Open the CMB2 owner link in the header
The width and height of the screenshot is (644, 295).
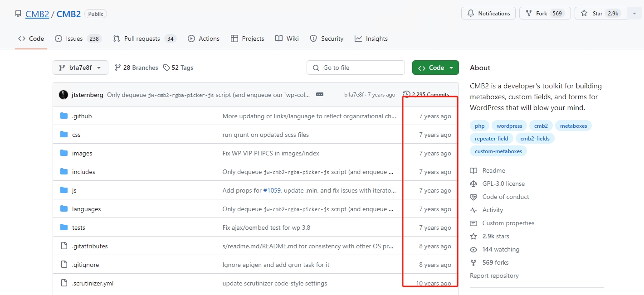[x=37, y=14]
